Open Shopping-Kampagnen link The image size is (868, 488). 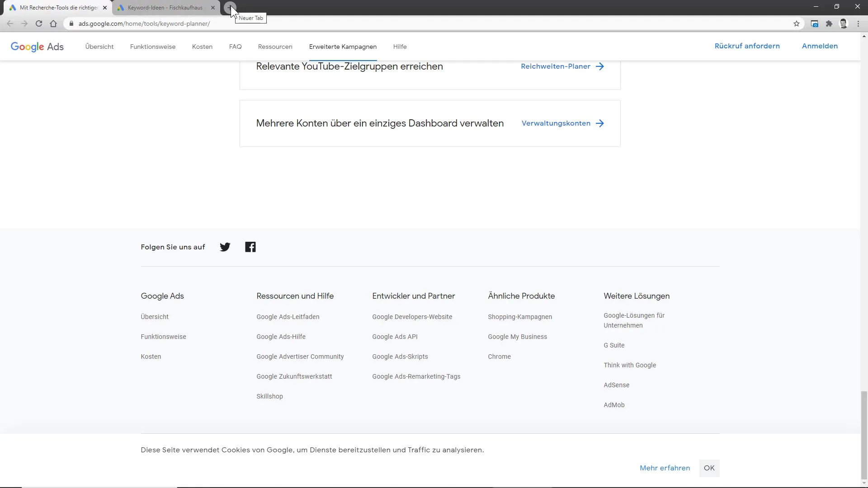tap(519, 317)
